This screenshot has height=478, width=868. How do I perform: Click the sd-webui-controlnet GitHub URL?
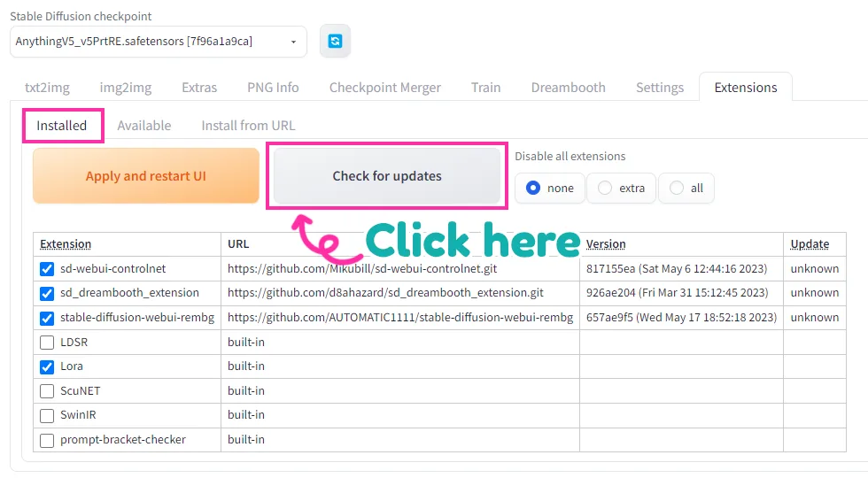pyautogui.click(x=362, y=269)
